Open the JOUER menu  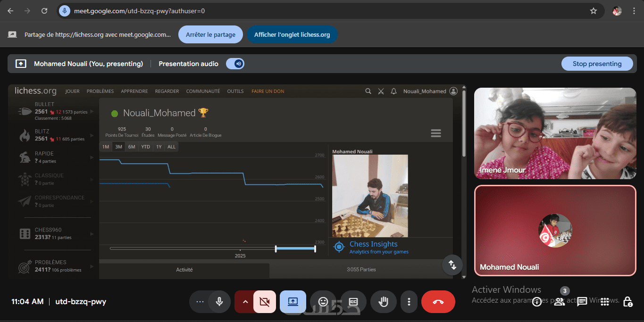72,91
